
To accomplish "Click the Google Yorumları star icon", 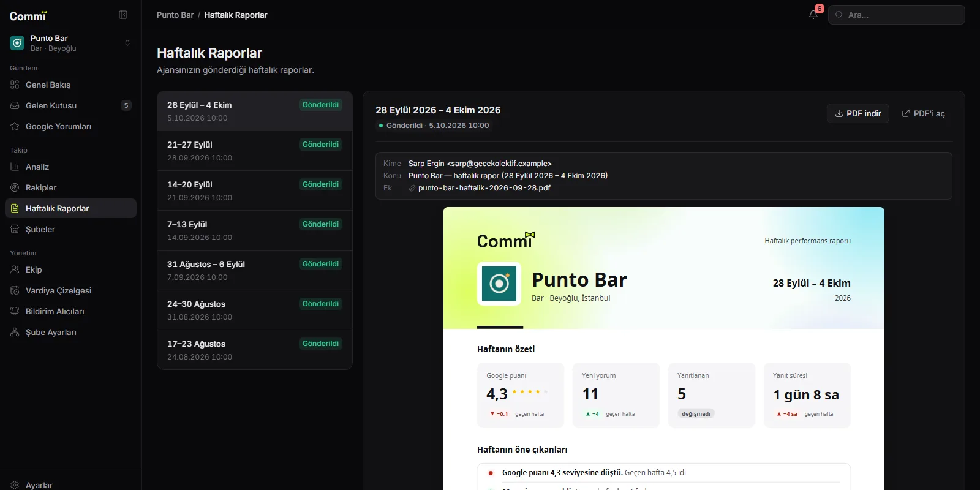I will pos(15,126).
